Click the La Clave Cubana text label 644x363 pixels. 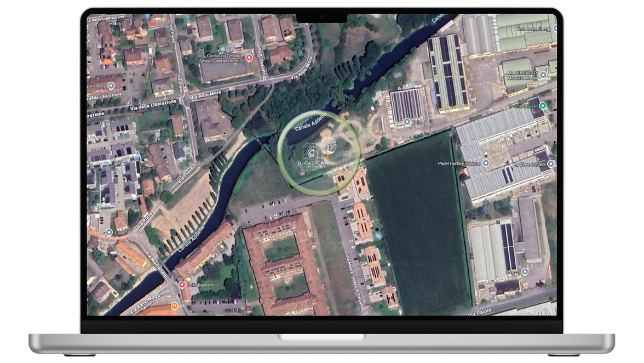tap(530, 165)
